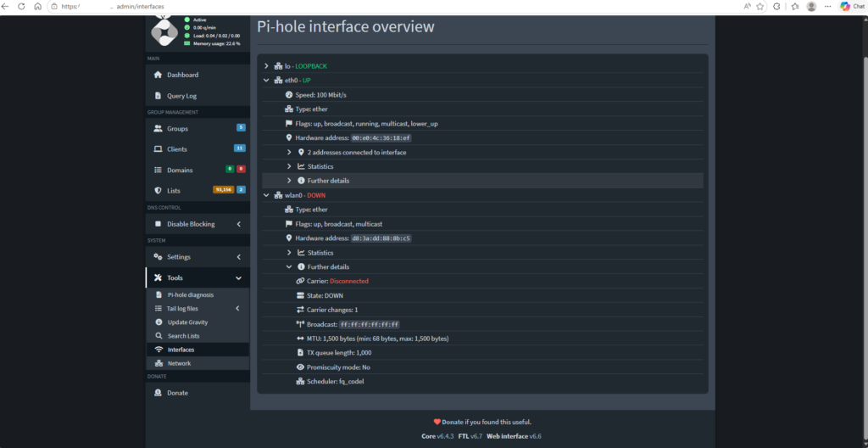Click the Lists badge 93,156

(x=224, y=189)
